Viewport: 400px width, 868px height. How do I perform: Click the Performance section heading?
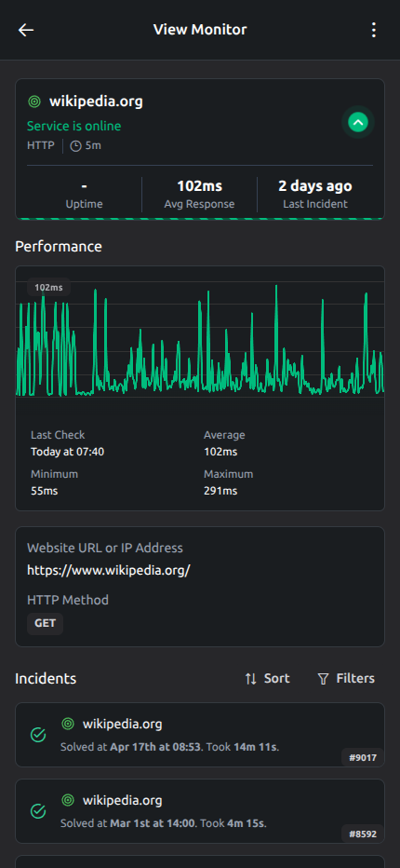tap(59, 247)
